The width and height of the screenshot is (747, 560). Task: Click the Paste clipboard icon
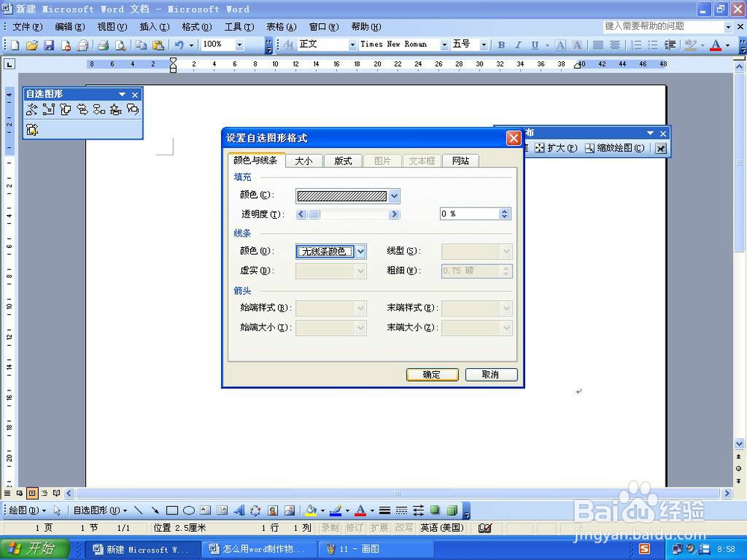(x=158, y=45)
